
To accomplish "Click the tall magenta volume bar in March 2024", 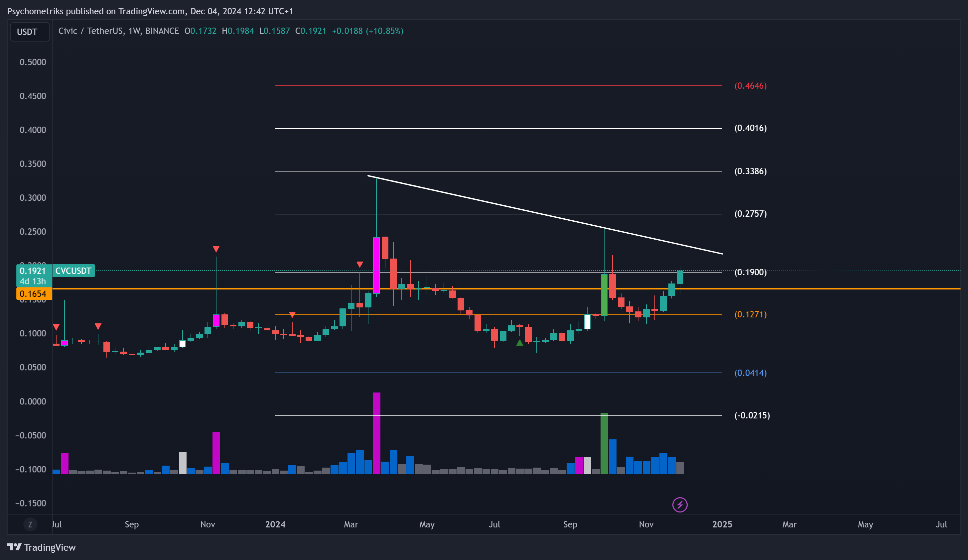I will (376, 433).
